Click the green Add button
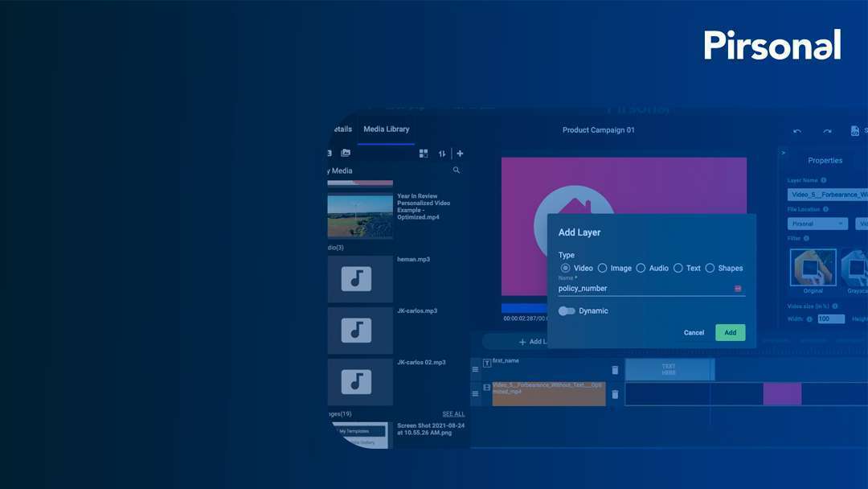This screenshot has height=489, width=868. [x=730, y=331]
